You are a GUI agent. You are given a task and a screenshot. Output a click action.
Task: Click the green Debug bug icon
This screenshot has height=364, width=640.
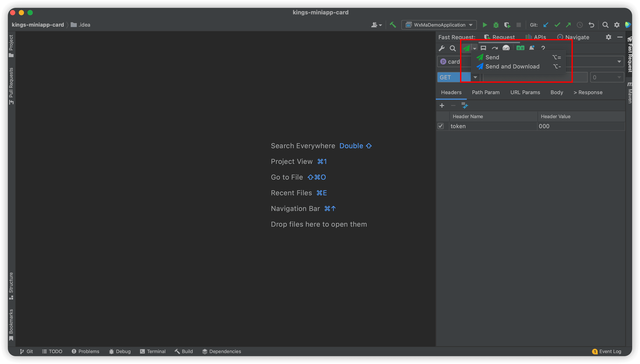[496, 25]
